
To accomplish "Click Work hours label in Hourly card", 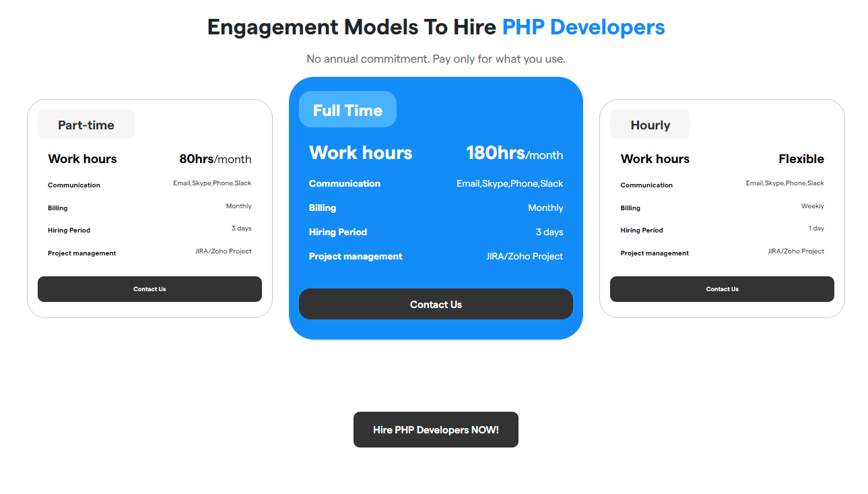I will tap(655, 159).
